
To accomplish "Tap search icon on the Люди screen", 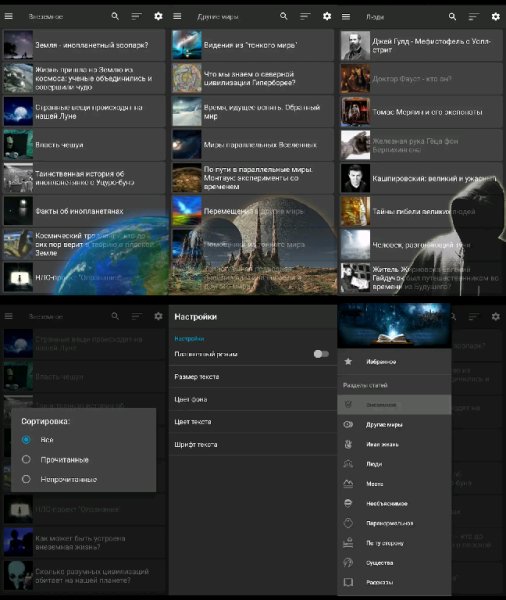I will (x=452, y=16).
